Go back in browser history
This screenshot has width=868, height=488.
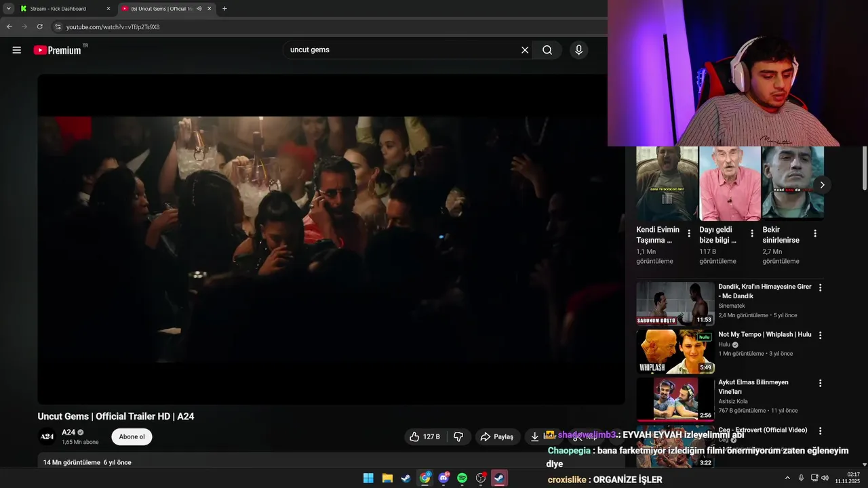point(9,27)
